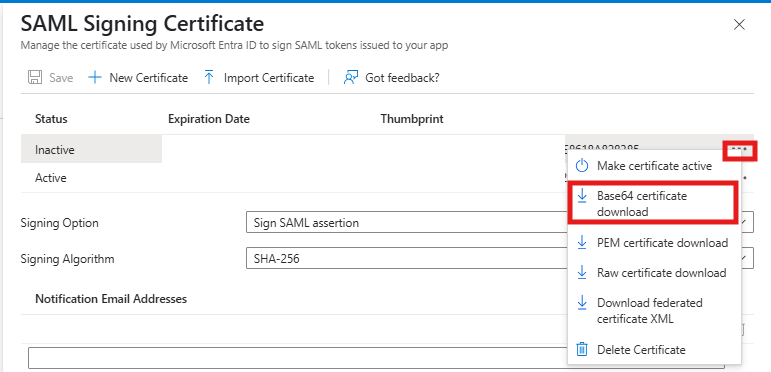Click the New Certificate button
Screen dimensions: 771x372
[x=138, y=78]
